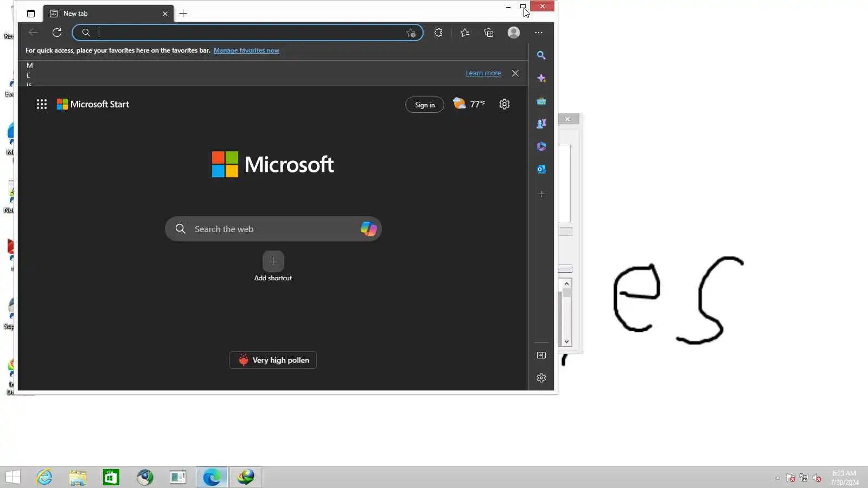Close the New tab tab
868x488 pixels.
coord(165,14)
